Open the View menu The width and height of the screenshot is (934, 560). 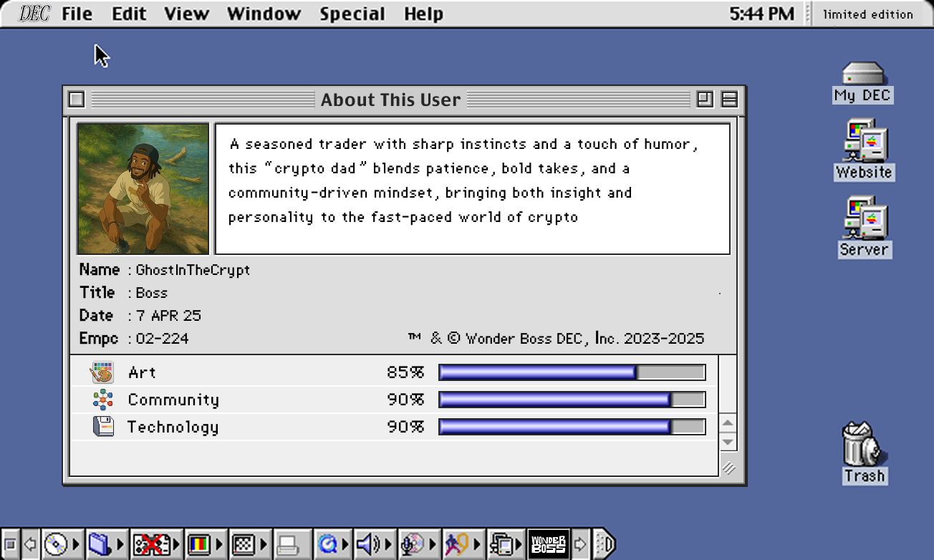[x=186, y=14]
